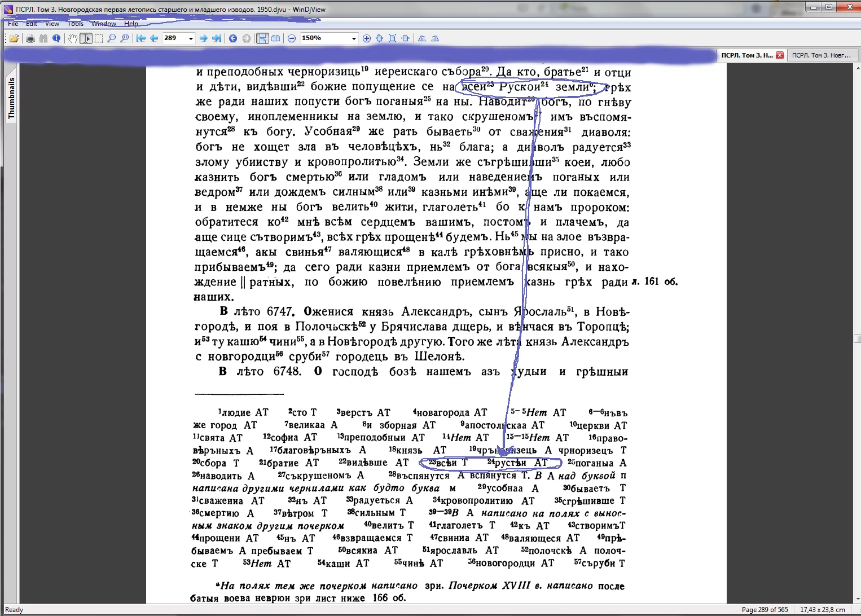The height and width of the screenshot is (616, 861).
Task: Open the View menu
Action: tap(52, 24)
